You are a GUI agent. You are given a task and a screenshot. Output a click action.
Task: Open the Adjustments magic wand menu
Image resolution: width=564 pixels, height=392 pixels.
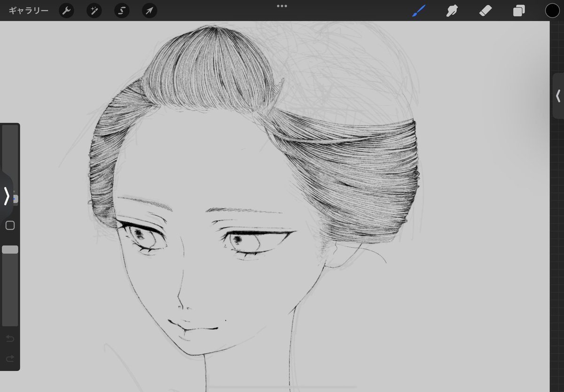tap(94, 10)
